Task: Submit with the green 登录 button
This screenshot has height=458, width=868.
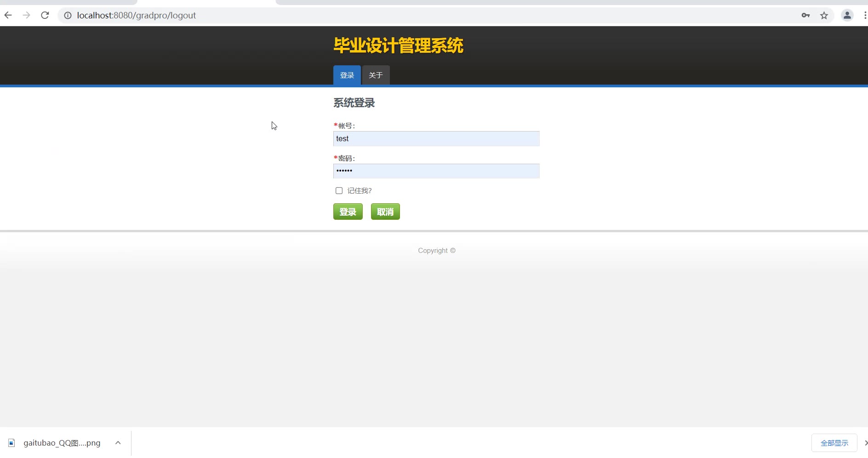Action: (348, 212)
